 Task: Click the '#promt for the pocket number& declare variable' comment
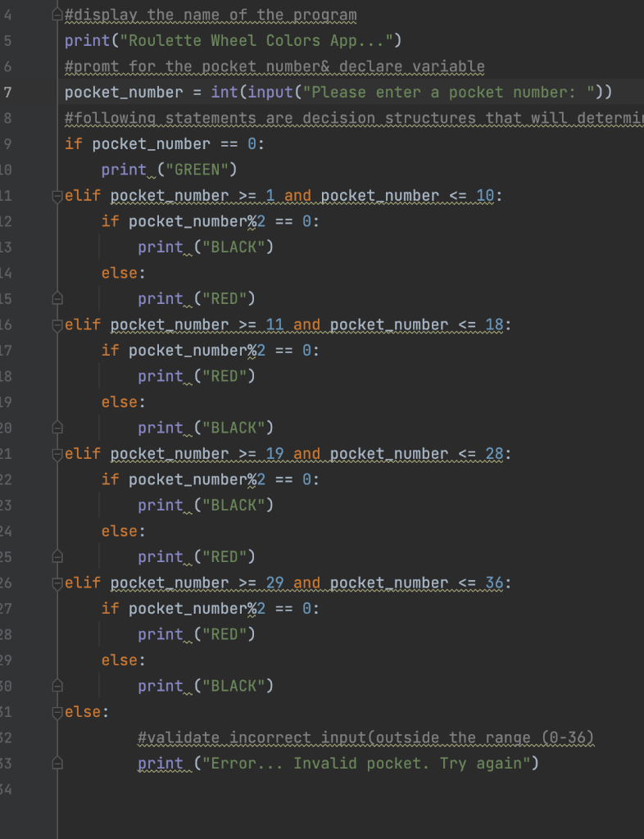[x=274, y=67]
